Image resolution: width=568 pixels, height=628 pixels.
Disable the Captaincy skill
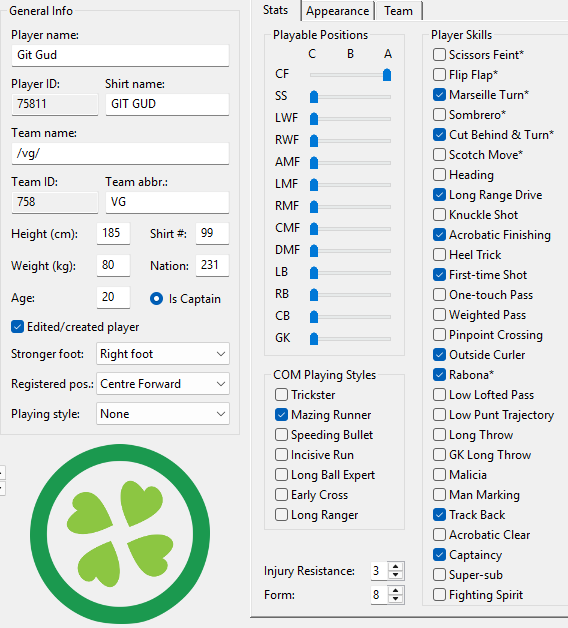439,555
